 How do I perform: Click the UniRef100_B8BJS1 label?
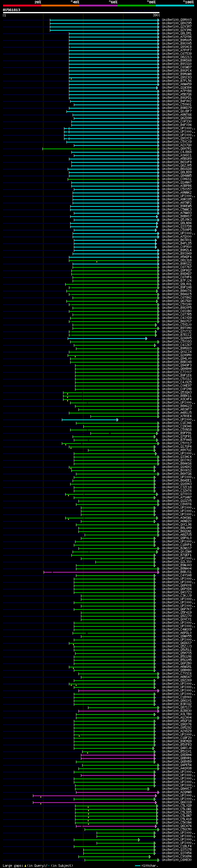click(177, 572)
